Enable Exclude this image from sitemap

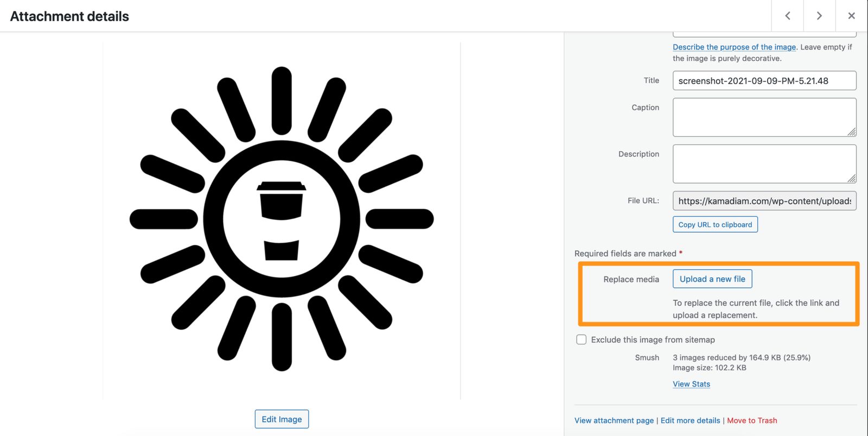[x=581, y=340]
